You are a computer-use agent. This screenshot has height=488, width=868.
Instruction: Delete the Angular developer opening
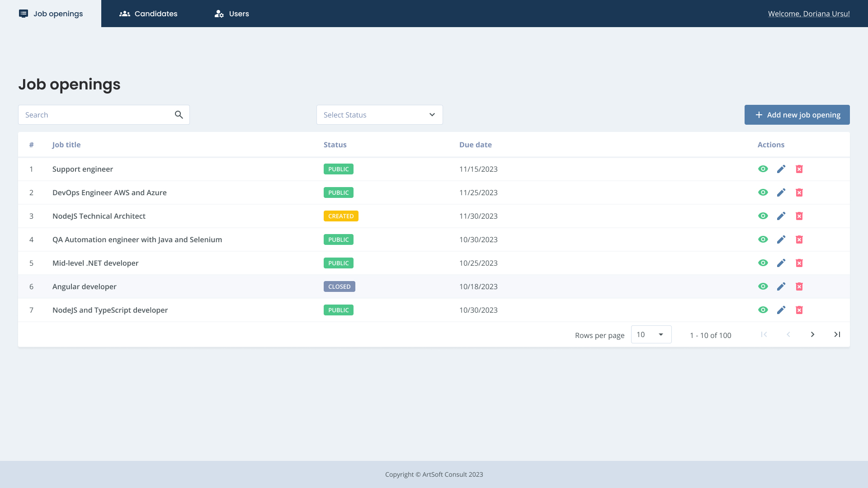[x=799, y=286]
